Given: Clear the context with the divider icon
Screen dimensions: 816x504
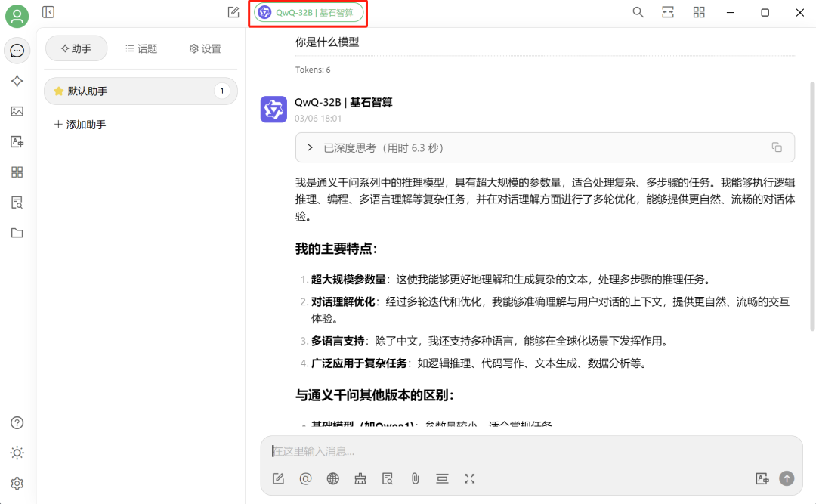Looking at the screenshot, I should (442, 478).
